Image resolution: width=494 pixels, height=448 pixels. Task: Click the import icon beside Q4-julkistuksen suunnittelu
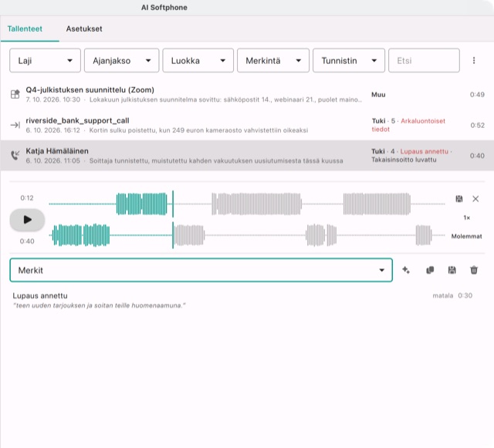coord(15,94)
